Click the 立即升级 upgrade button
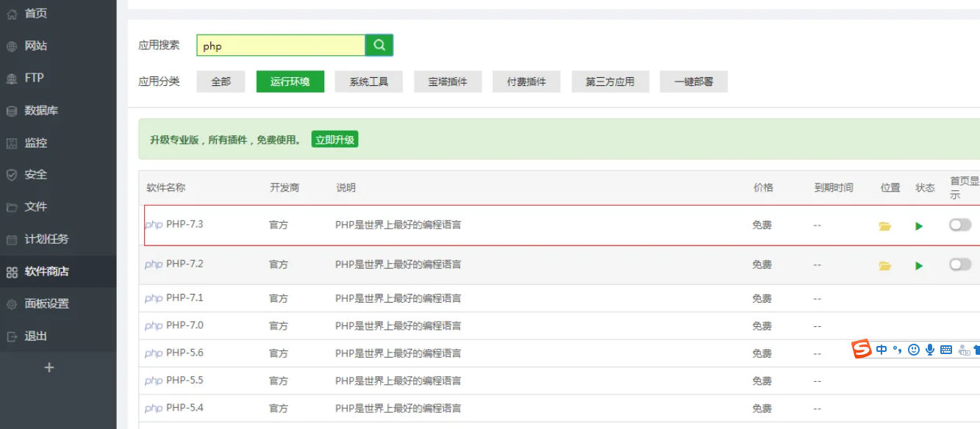Image resolution: width=980 pixels, height=429 pixels. click(x=335, y=140)
